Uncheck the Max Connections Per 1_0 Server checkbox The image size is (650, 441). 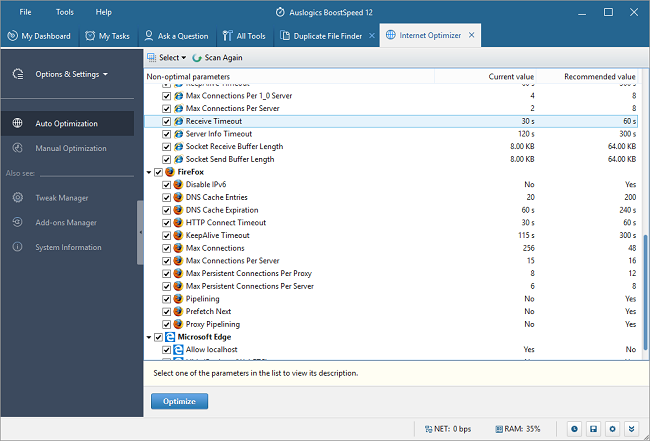167,96
